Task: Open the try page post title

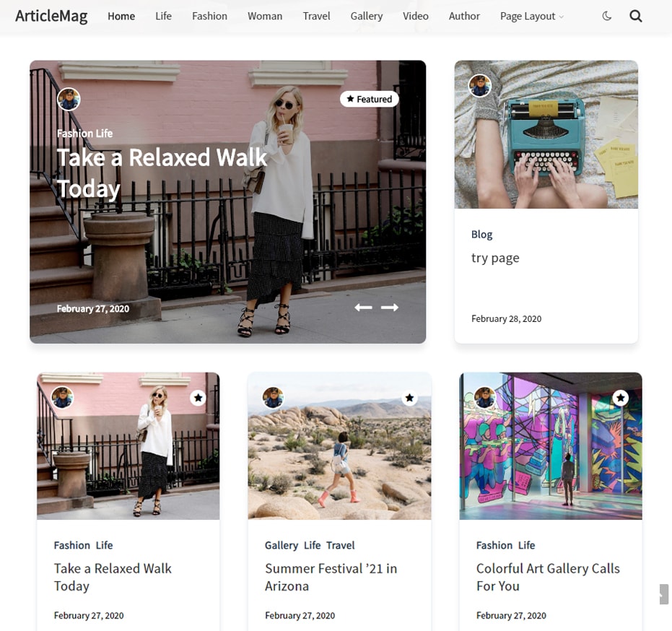Action: [x=495, y=258]
